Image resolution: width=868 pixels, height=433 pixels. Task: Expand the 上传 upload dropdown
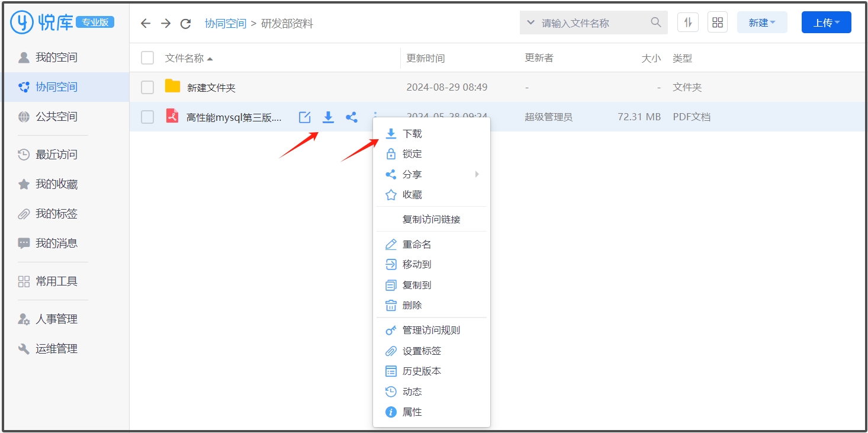(826, 23)
